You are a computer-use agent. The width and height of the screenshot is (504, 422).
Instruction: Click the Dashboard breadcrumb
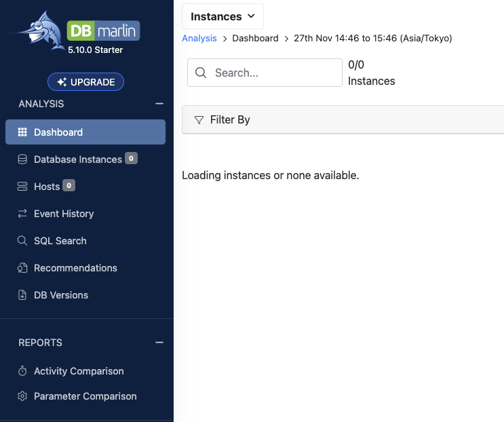(x=255, y=38)
